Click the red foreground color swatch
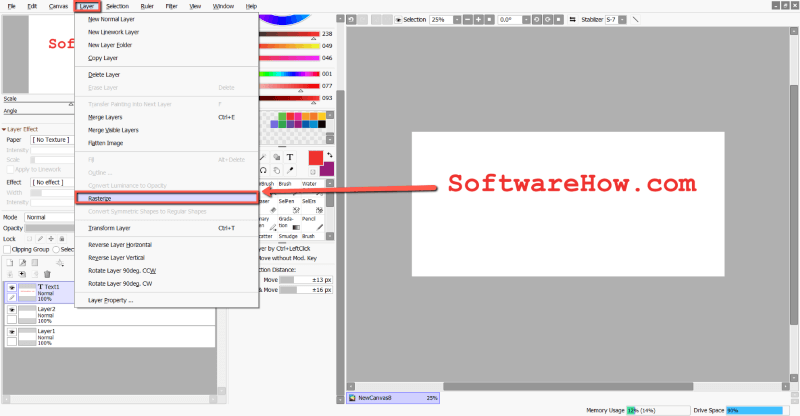Image resolution: width=800 pixels, height=416 pixels. (316, 158)
